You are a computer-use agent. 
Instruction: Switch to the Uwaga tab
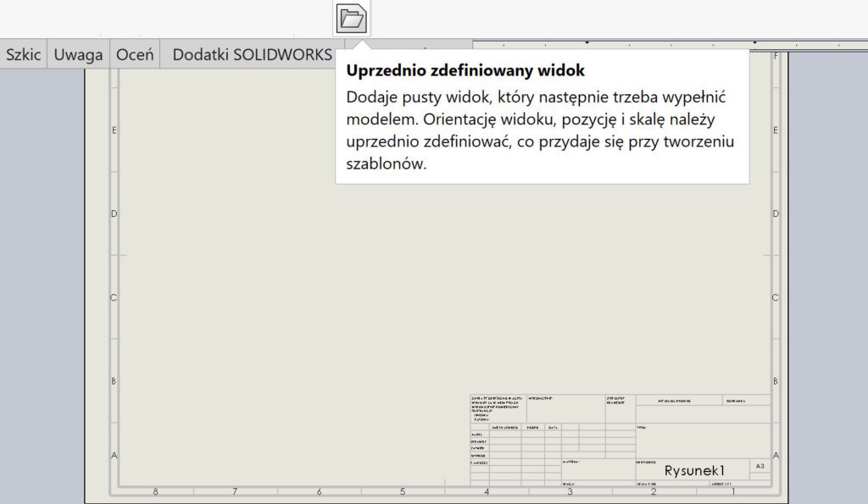[78, 53]
